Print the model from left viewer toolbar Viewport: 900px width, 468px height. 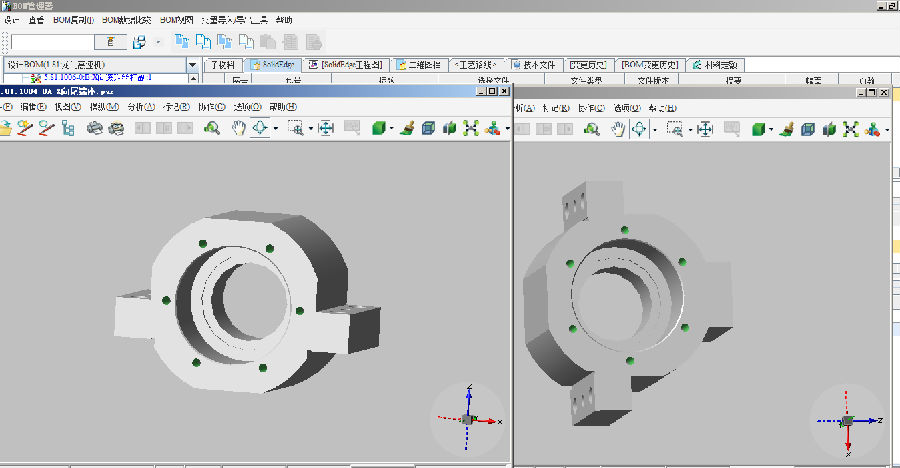point(95,128)
